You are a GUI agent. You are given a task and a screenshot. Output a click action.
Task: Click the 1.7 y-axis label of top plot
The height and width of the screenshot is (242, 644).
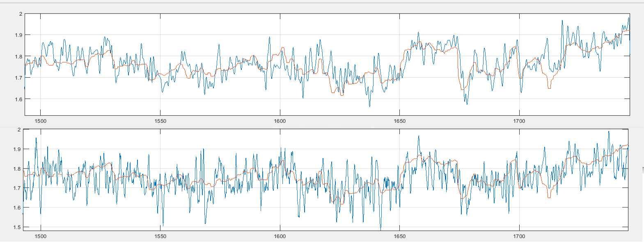[x=19, y=78]
